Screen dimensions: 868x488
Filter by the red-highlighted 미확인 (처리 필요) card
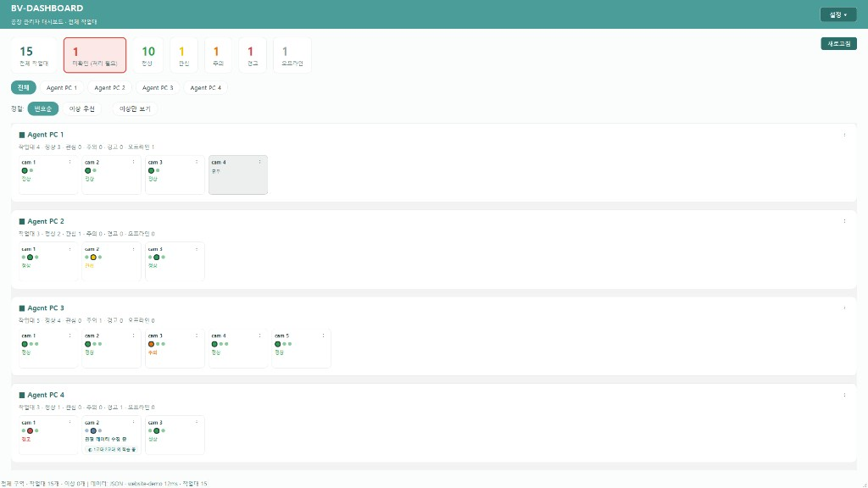(95, 55)
